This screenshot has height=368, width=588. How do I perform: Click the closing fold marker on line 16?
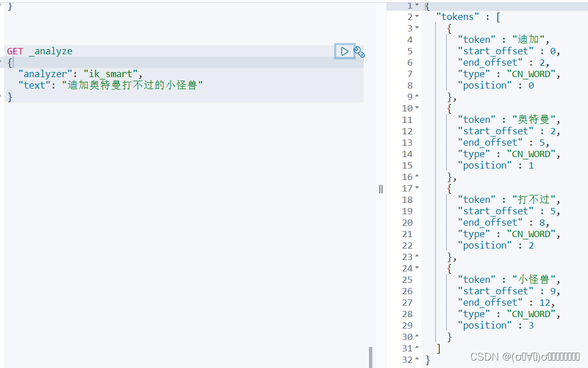pyautogui.click(x=417, y=177)
